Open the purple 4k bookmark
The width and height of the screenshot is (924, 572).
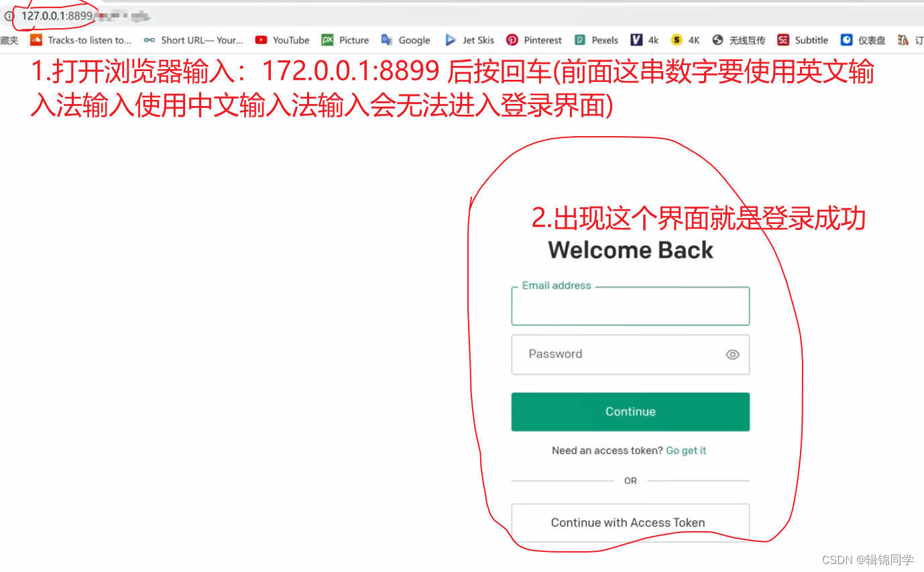645,40
